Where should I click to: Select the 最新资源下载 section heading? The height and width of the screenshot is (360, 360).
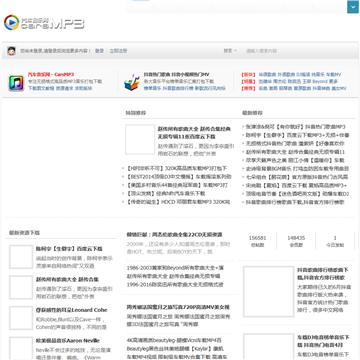(x=24, y=233)
